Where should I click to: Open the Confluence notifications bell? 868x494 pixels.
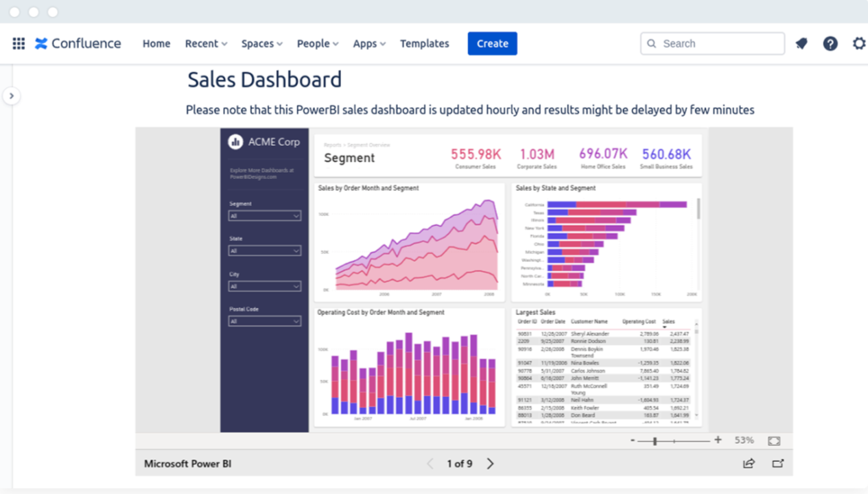pyautogui.click(x=801, y=43)
